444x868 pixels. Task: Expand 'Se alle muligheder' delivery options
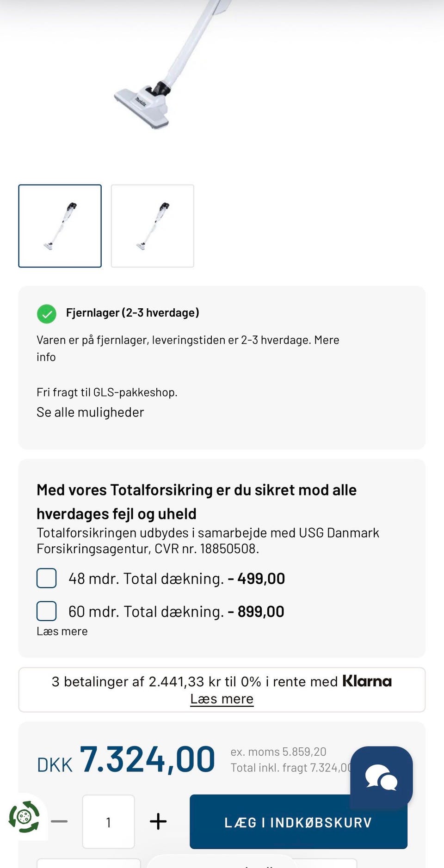[x=90, y=411]
